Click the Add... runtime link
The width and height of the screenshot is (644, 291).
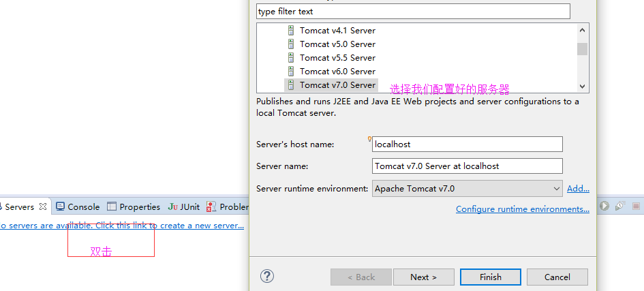(x=578, y=189)
